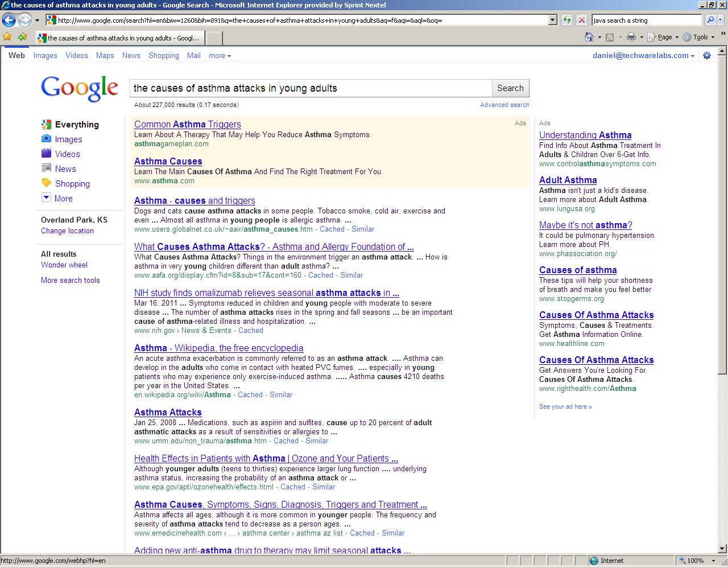The image size is (728, 568).
Task: Click the Google search query field
Action: point(311,88)
